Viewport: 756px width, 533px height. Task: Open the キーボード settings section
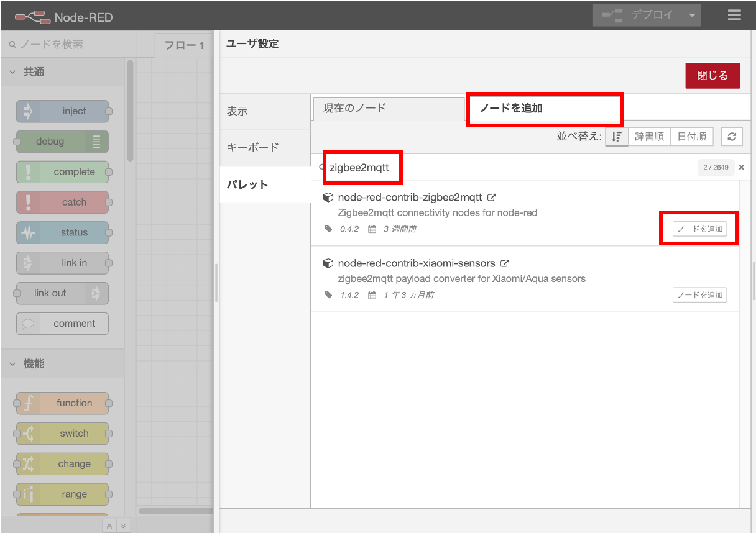pos(265,148)
